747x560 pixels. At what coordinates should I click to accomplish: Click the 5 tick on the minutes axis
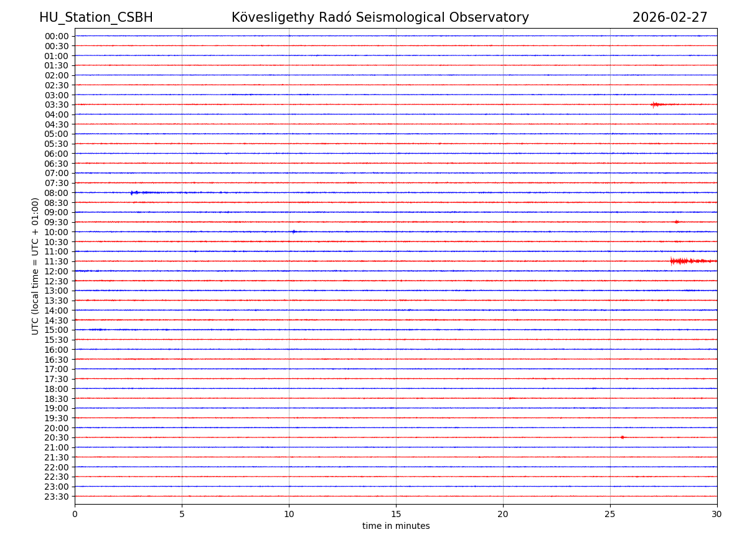[x=182, y=515]
